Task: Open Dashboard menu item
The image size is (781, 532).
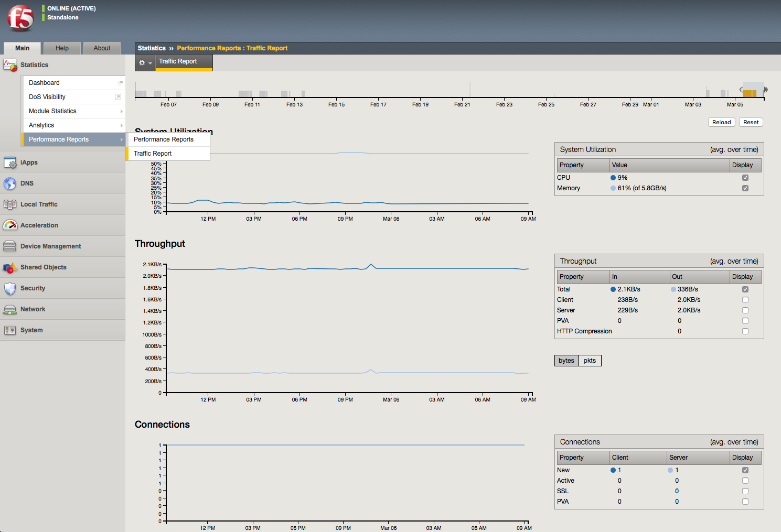Action: pyautogui.click(x=73, y=83)
